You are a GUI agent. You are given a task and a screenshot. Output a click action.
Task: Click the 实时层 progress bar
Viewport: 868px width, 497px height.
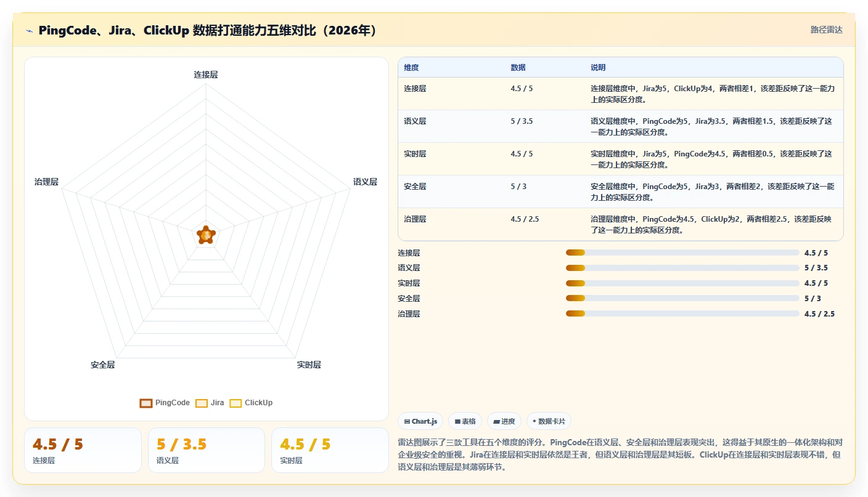682,283
